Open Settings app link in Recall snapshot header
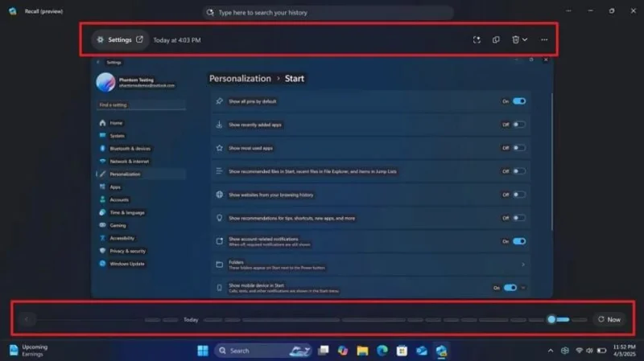The image size is (644, 361). [119, 39]
